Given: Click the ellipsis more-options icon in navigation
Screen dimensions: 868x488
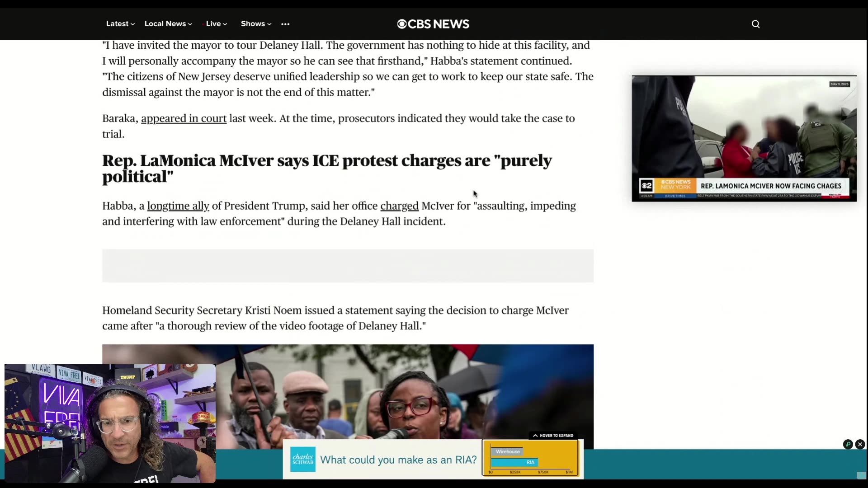Looking at the screenshot, I should click(x=284, y=24).
